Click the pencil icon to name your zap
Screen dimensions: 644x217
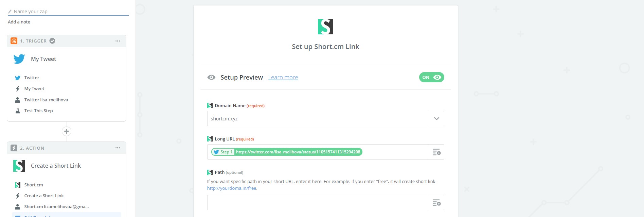pos(10,12)
